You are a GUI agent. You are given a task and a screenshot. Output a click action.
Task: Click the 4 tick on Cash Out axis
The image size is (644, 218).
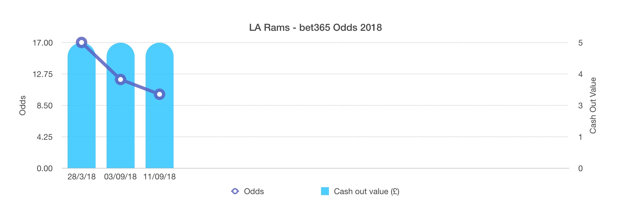(580, 74)
